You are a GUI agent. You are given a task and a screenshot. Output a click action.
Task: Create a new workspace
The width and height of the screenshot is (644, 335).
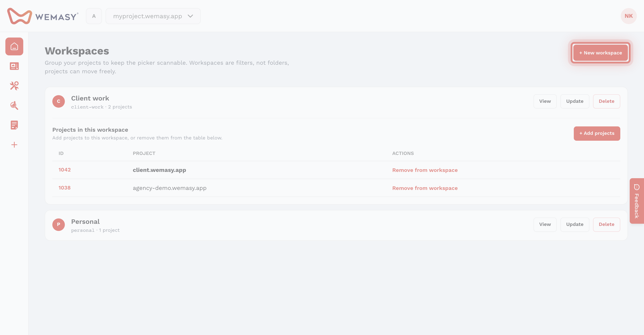point(600,53)
